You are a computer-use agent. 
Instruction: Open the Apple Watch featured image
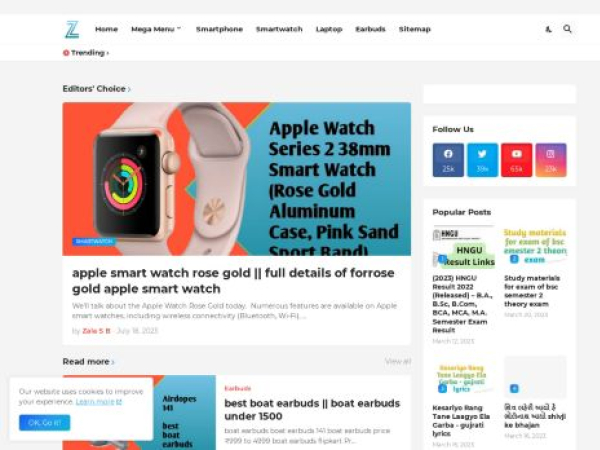(237, 179)
